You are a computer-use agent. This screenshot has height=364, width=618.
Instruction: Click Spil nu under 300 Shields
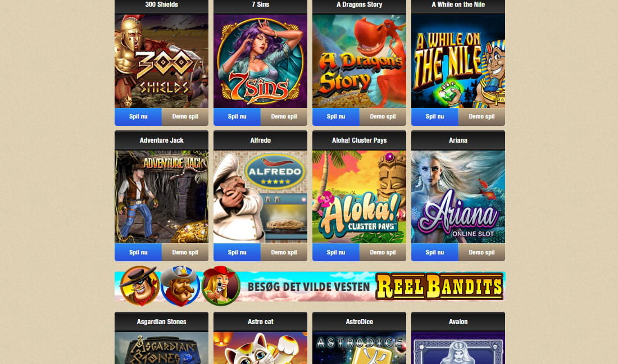(138, 117)
